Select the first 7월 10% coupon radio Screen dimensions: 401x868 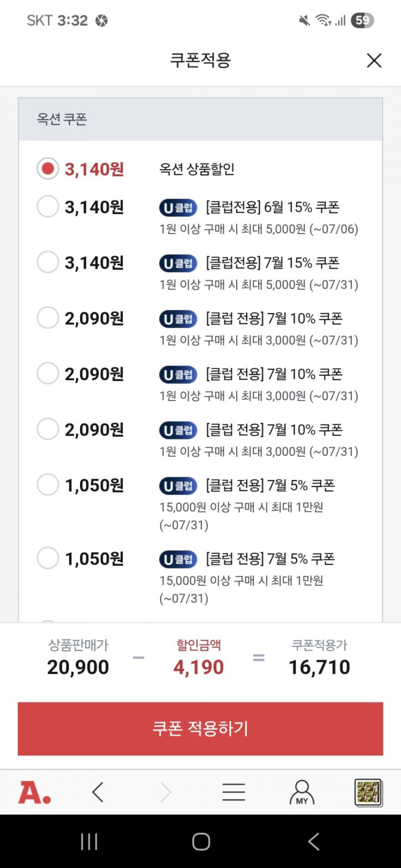[x=48, y=318]
